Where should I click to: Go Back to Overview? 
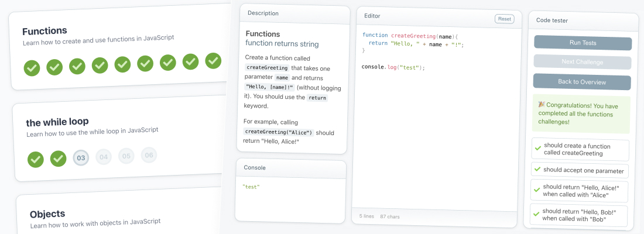582,82
